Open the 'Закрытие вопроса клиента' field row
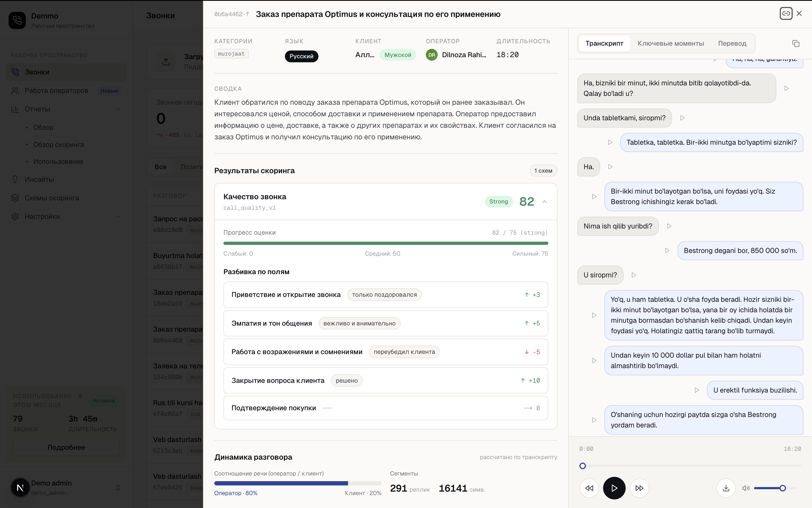This screenshot has height=508, width=812. click(x=386, y=380)
